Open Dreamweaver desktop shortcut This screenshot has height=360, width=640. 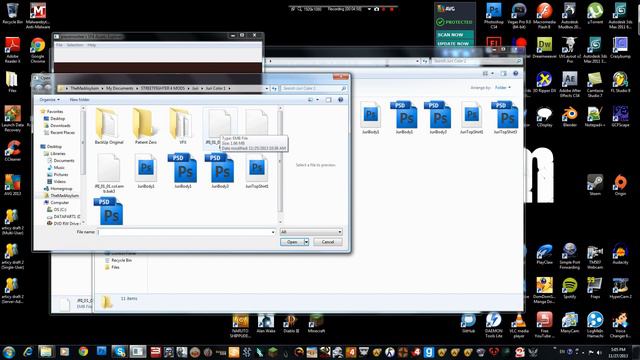(544, 48)
